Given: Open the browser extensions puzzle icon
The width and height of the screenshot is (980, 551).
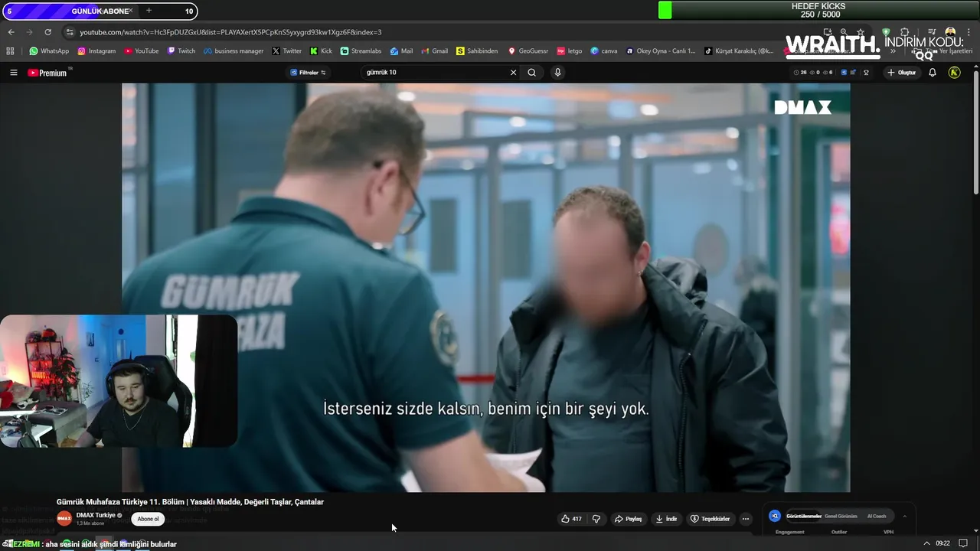Looking at the screenshot, I should [904, 32].
